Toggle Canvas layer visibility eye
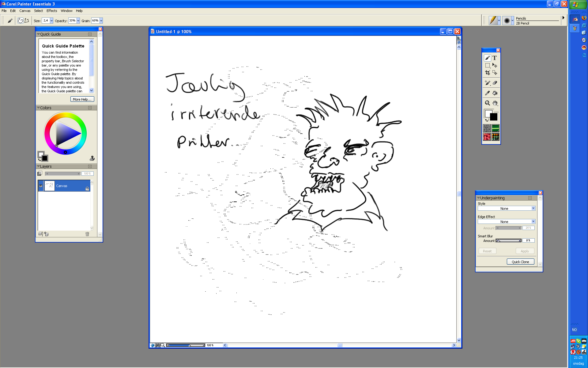 41,186
